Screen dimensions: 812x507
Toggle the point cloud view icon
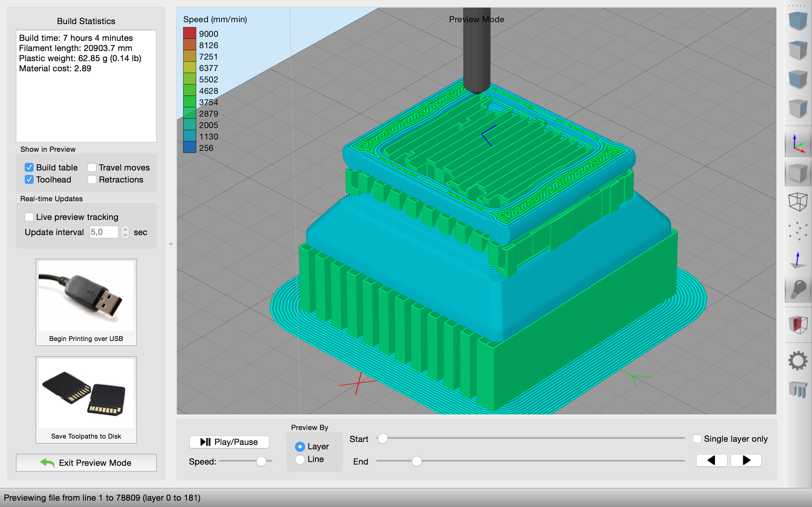(798, 231)
